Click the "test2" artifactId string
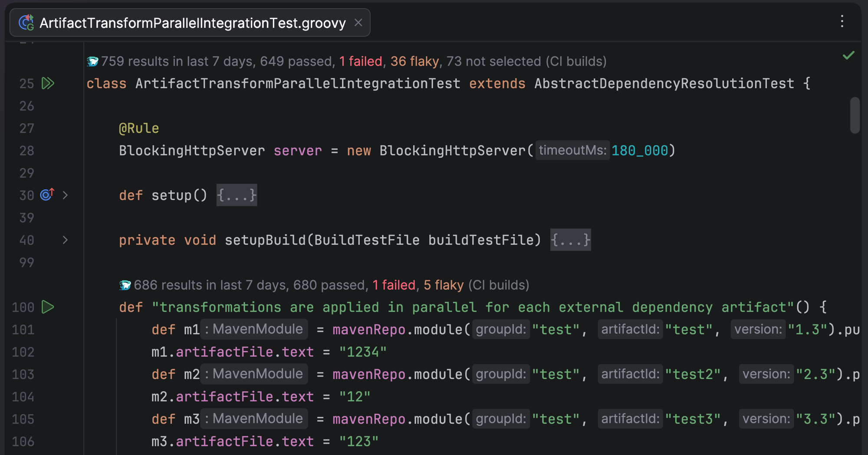This screenshot has width=868, height=455. coord(693,374)
